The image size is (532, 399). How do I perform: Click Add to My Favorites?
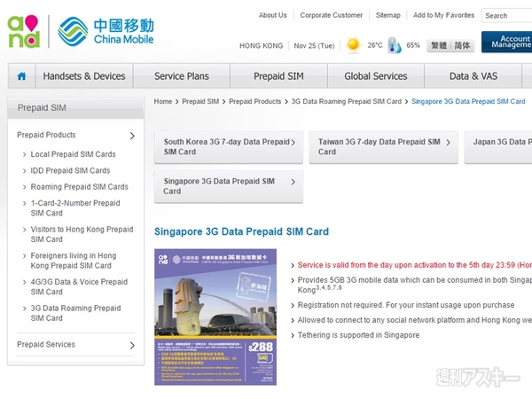444,15
